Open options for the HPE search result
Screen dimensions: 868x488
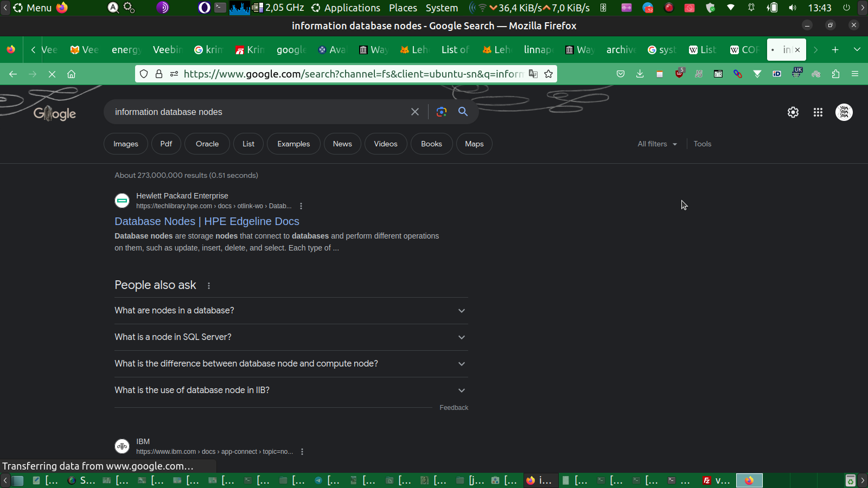pyautogui.click(x=301, y=206)
